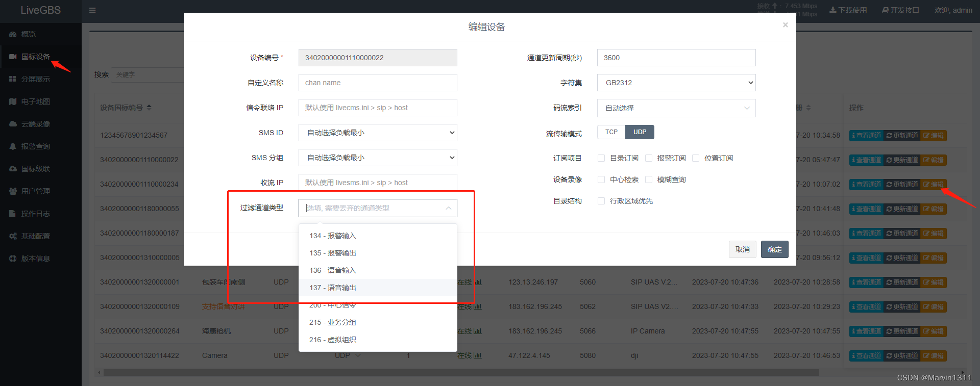
Task: Check the 行政区域优先 checkbox
Action: [x=601, y=201]
